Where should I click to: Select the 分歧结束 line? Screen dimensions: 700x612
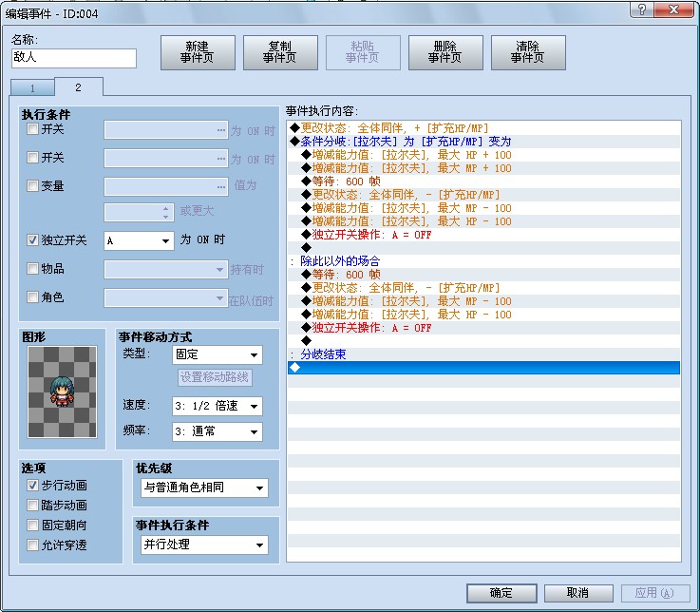[484, 354]
